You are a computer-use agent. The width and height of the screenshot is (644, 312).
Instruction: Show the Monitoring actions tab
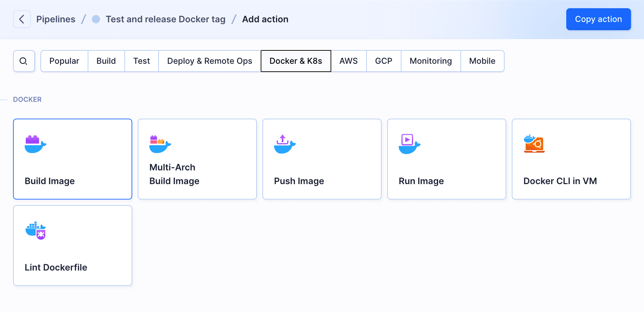pos(431,61)
